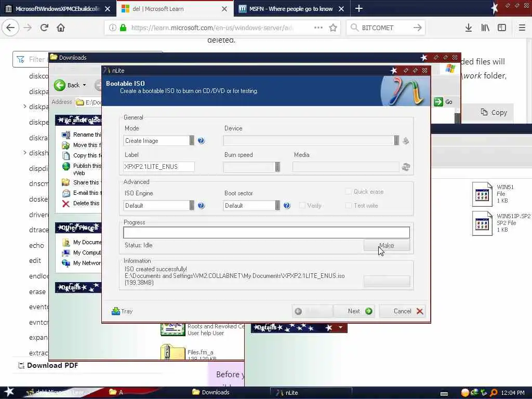Click the browser Reload icon
The height and width of the screenshot is (399, 532).
44,28
